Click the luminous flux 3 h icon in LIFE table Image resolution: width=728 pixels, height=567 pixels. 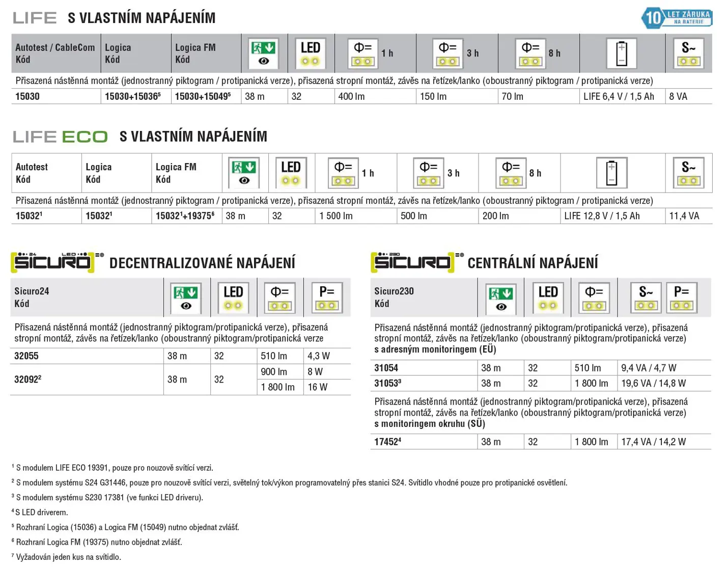(448, 53)
